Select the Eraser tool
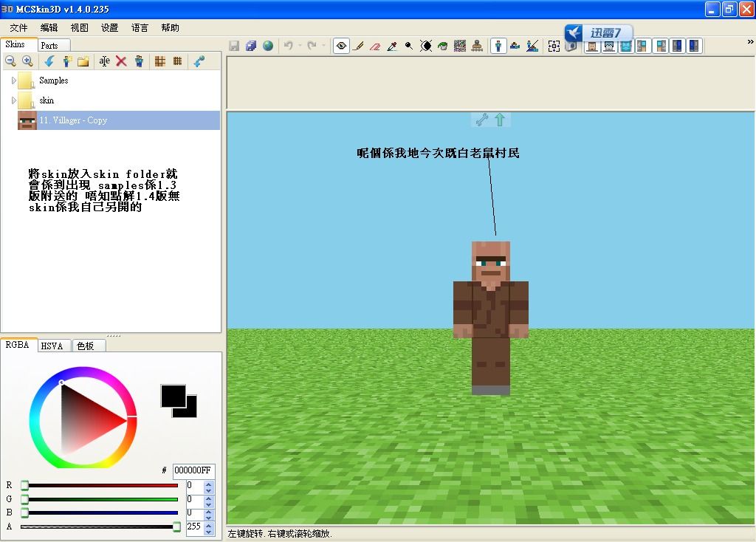Viewport: 756px width, 542px height. coord(375,46)
